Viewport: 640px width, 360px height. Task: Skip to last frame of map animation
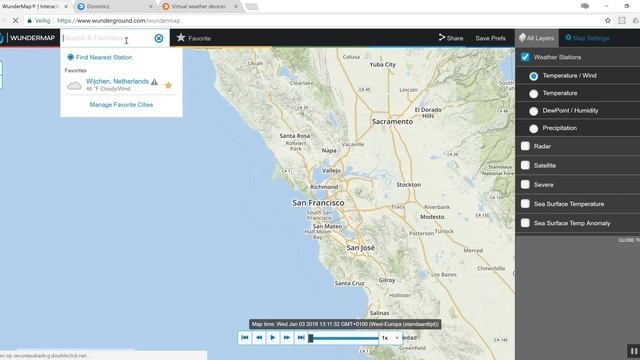point(301,338)
